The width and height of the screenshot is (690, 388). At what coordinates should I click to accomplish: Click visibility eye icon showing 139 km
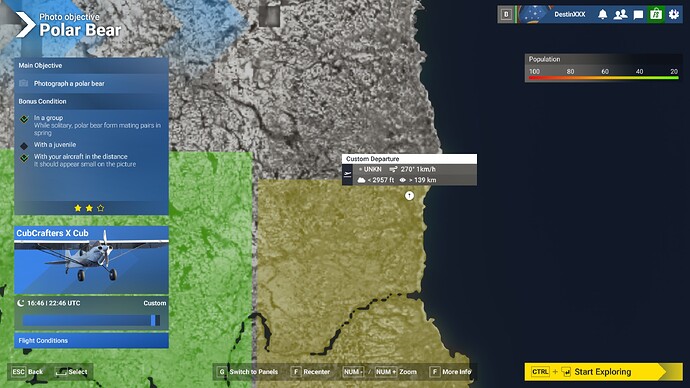tap(402, 180)
